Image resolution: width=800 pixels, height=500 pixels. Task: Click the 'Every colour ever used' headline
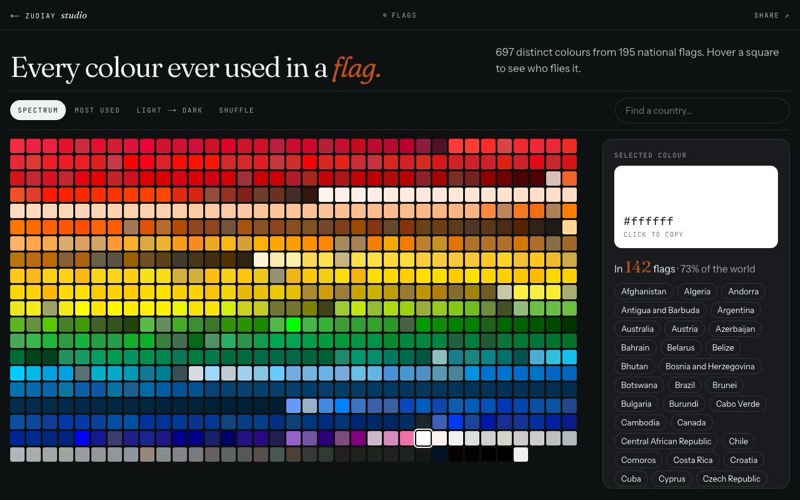point(196,68)
